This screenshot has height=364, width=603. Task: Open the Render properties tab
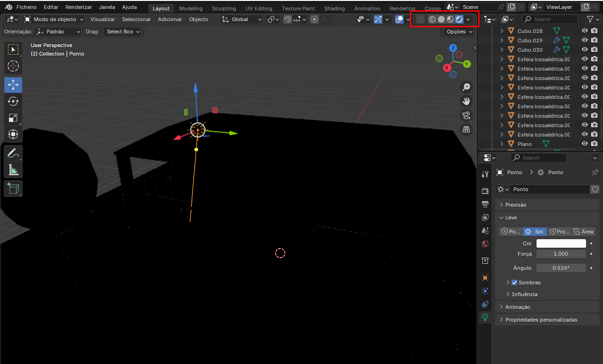[485, 191]
